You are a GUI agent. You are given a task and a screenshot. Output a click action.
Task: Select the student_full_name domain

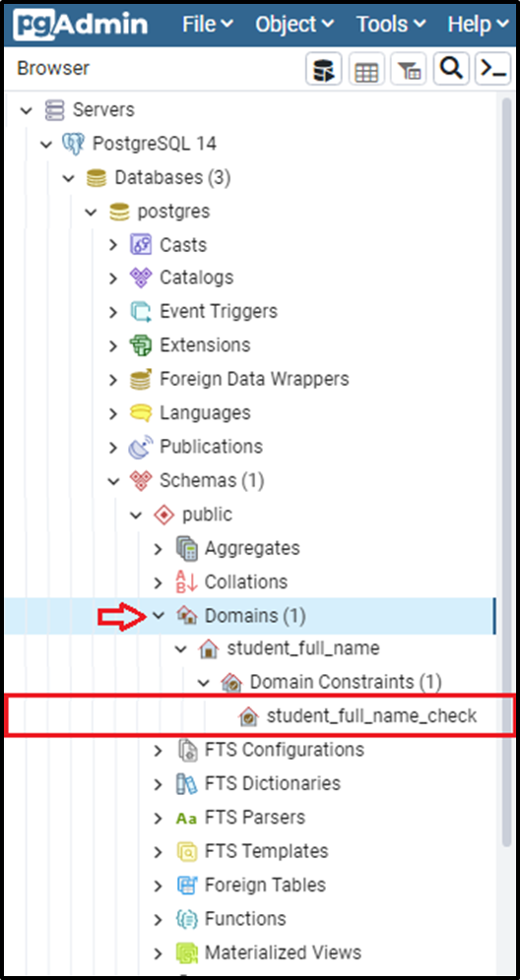click(x=303, y=648)
